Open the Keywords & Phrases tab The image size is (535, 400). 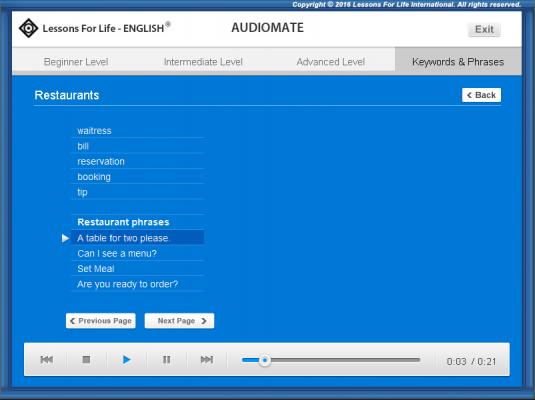pos(458,62)
